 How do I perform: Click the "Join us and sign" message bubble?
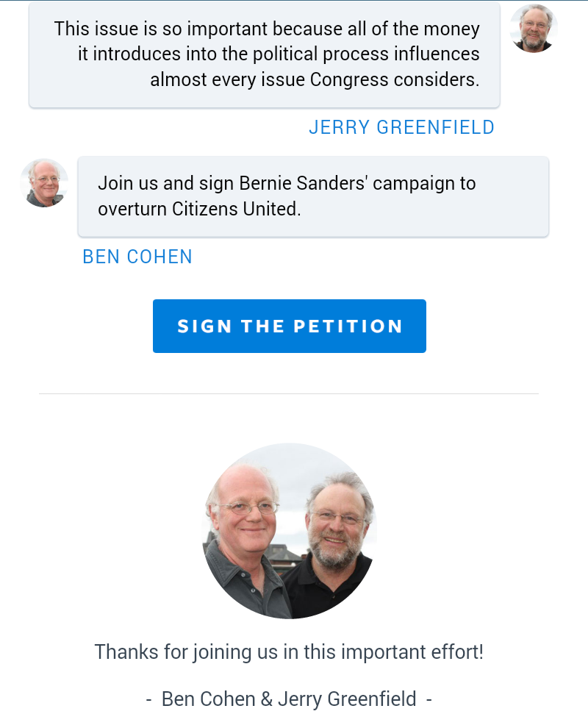coord(313,196)
